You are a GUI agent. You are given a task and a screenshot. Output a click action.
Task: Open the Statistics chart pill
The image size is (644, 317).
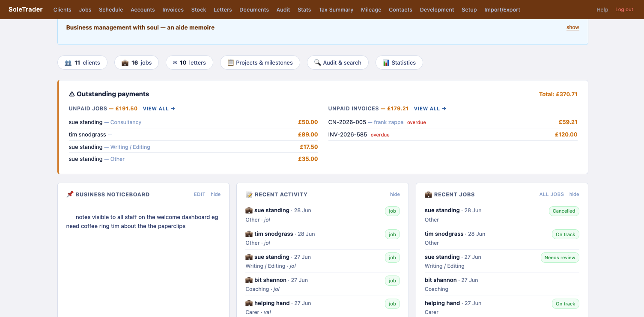click(399, 62)
